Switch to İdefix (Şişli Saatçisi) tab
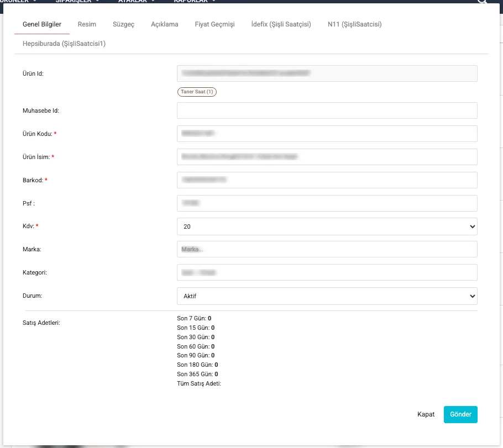 tap(281, 24)
